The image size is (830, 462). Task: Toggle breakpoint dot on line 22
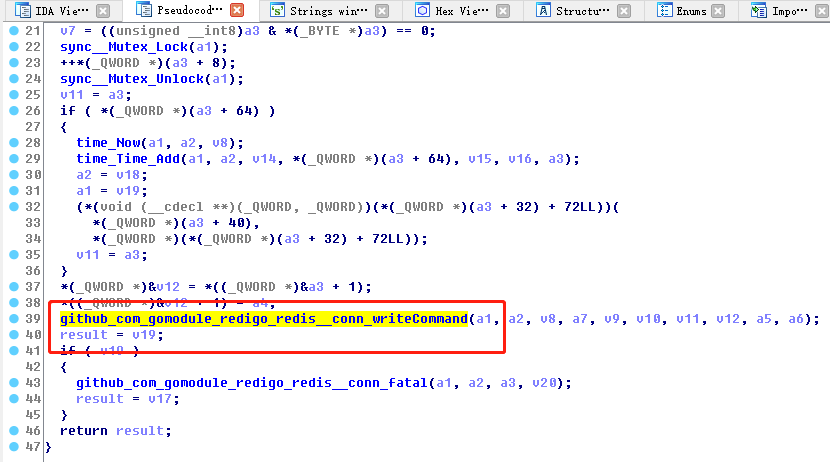tap(12, 47)
